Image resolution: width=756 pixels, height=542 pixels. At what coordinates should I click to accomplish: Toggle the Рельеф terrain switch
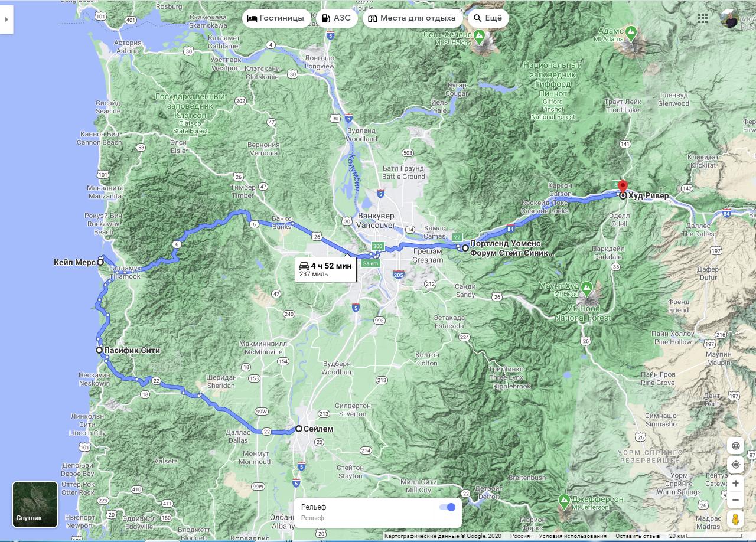click(x=447, y=507)
